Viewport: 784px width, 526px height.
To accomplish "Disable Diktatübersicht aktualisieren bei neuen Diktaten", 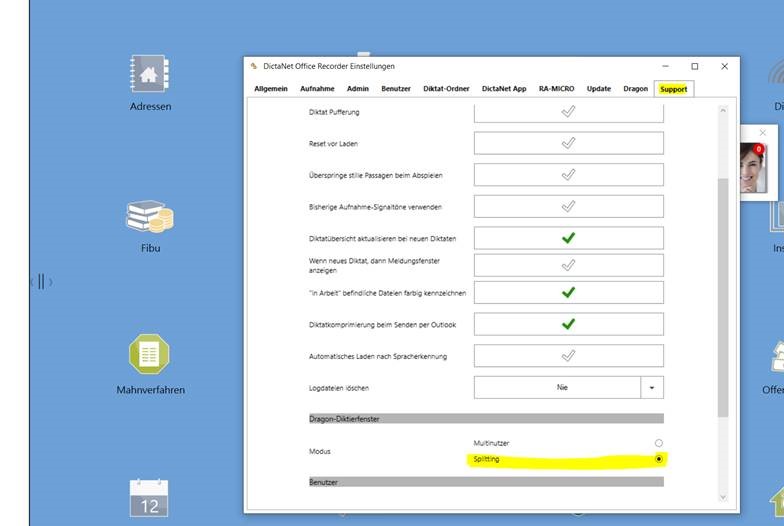I will [x=568, y=238].
